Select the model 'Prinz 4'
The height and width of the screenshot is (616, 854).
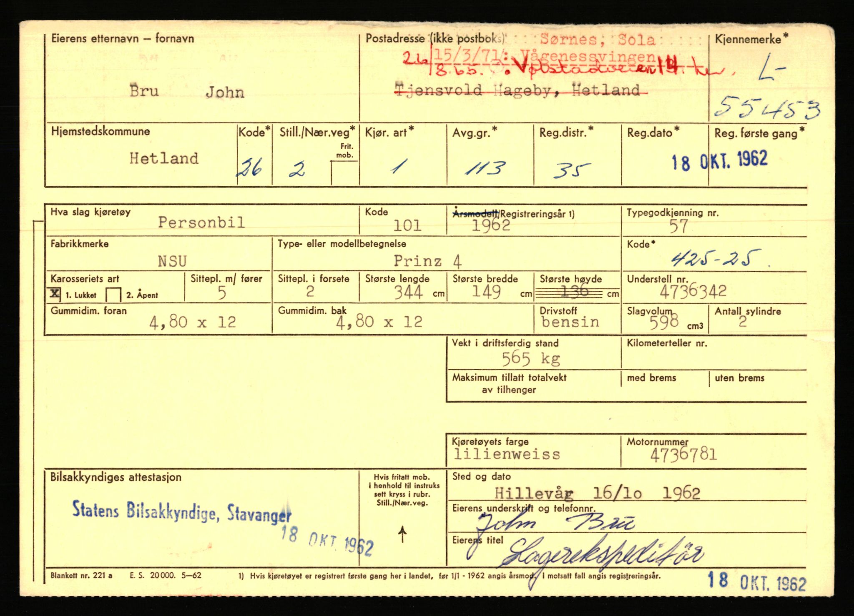pyautogui.click(x=427, y=261)
